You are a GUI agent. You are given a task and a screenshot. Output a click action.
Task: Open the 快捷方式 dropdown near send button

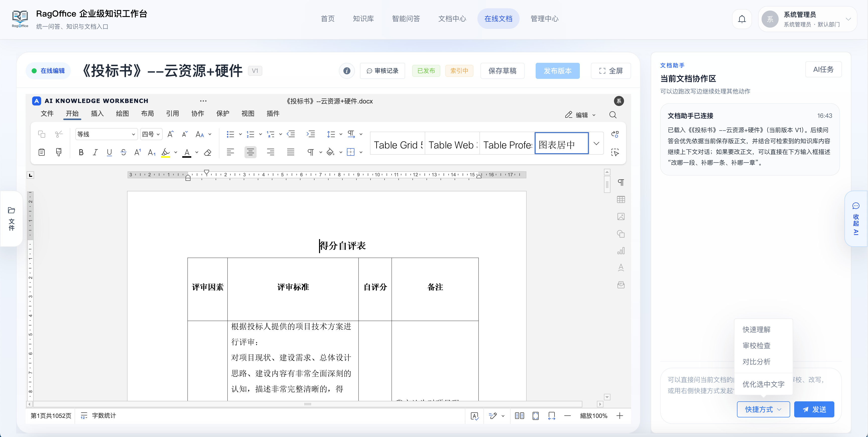pos(763,409)
